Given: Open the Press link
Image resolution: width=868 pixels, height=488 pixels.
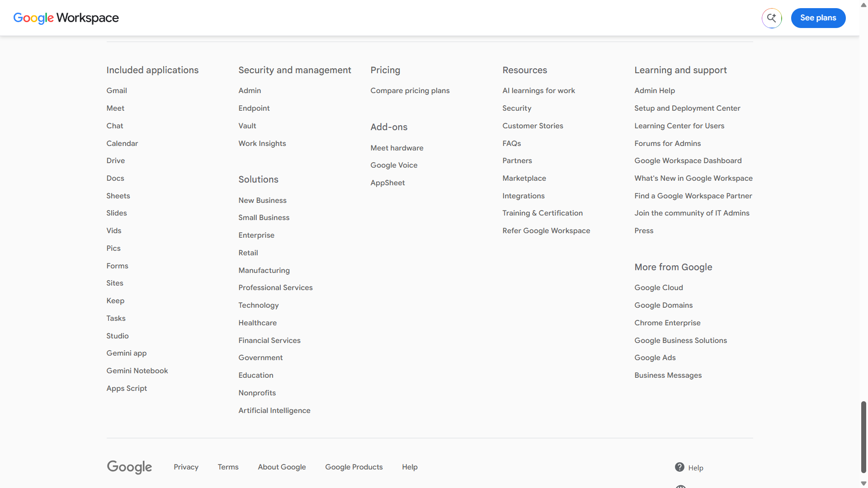Looking at the screenshot, I should point(644,231).
